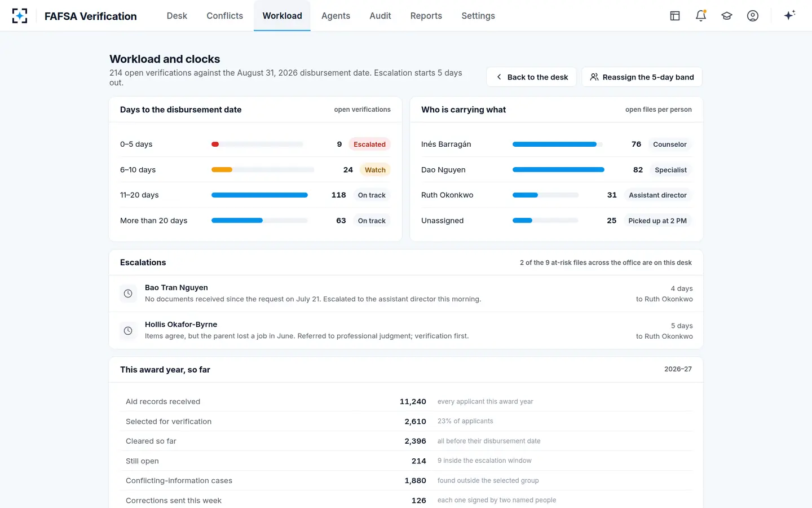
Task: Click clock icon beside Bao Tran Nguyen
Action: [x=128, y=294]
